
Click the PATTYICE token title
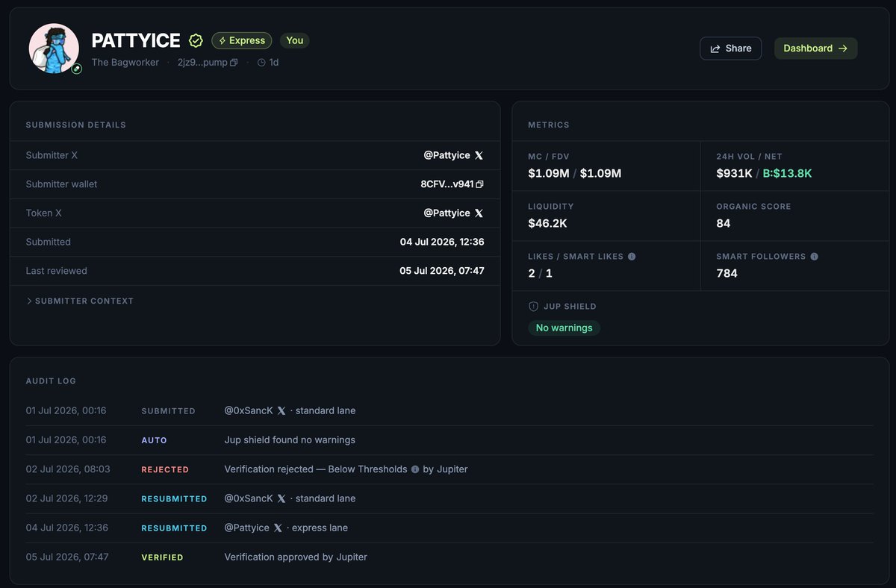136,40
